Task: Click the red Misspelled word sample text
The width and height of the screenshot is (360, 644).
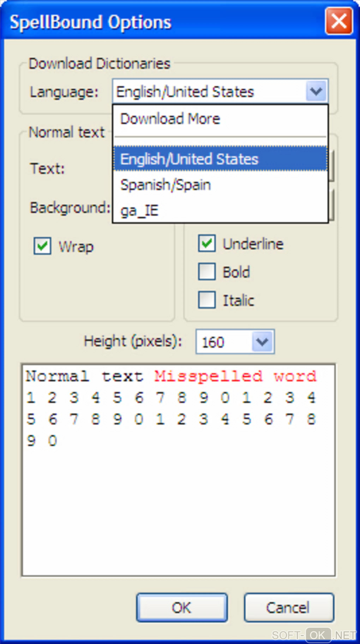Action: [x=235, y=376]
